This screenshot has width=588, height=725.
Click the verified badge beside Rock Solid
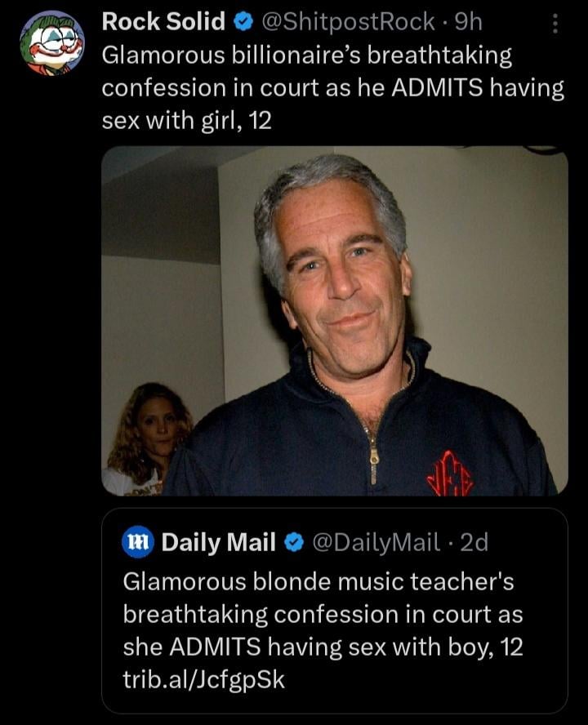243,23
